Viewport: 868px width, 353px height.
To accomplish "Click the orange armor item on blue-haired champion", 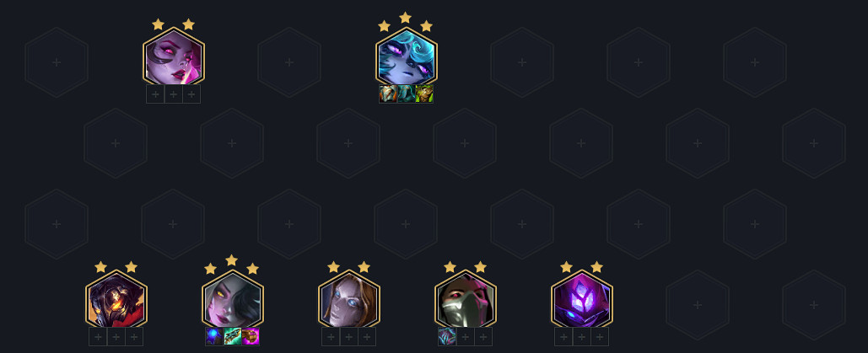I will 387,94.
